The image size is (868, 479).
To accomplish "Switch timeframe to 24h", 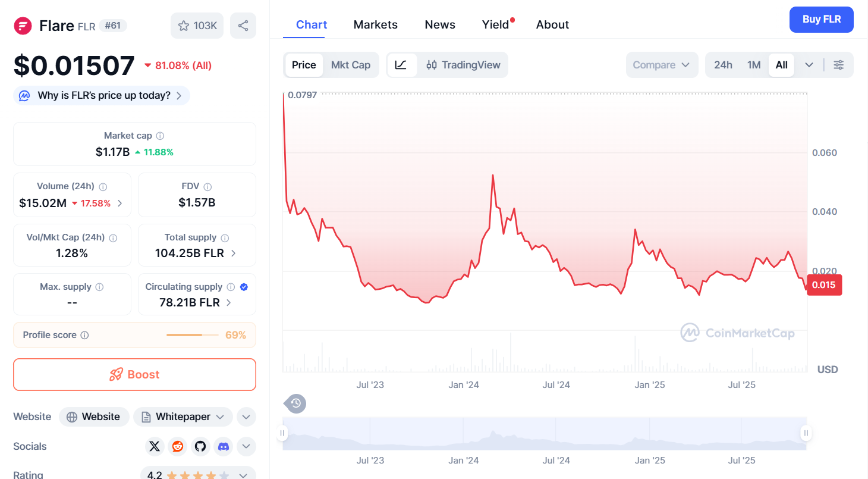I will tap(724, 65).
